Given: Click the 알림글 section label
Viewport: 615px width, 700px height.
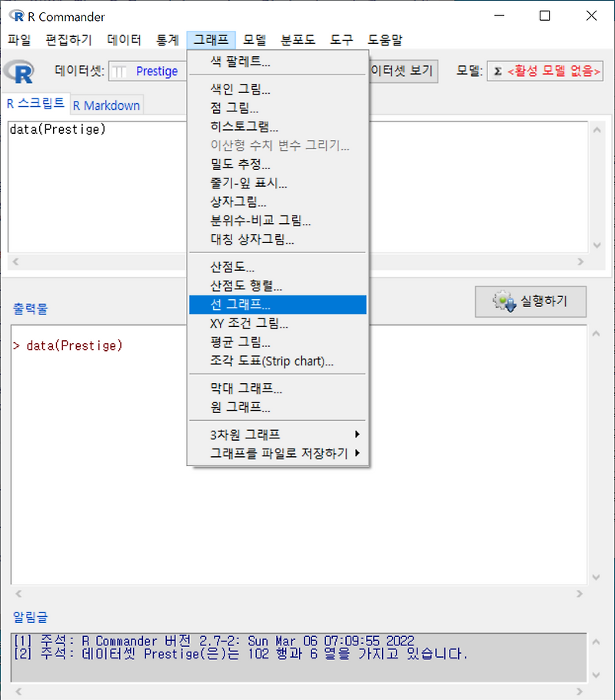Looking at the screenshot, I should 30,617.
